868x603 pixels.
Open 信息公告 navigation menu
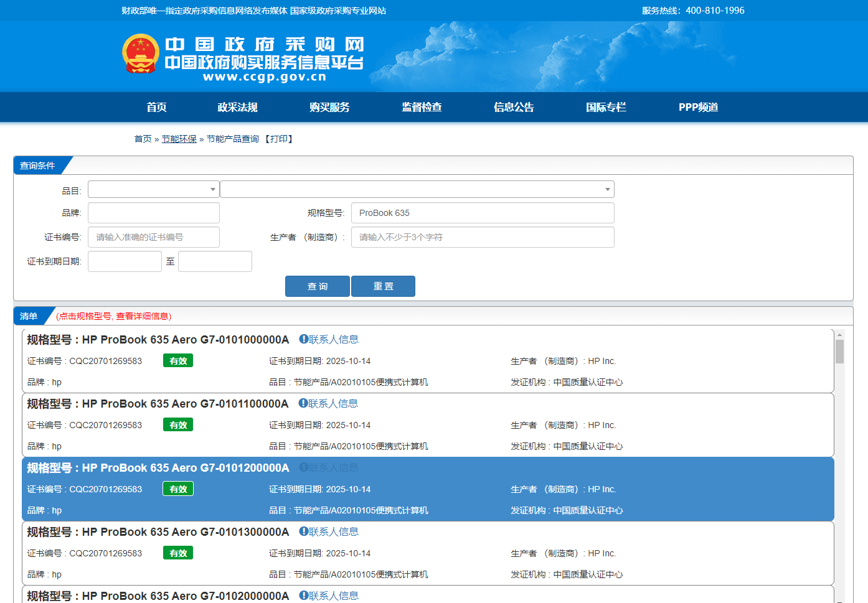[514, 107]
